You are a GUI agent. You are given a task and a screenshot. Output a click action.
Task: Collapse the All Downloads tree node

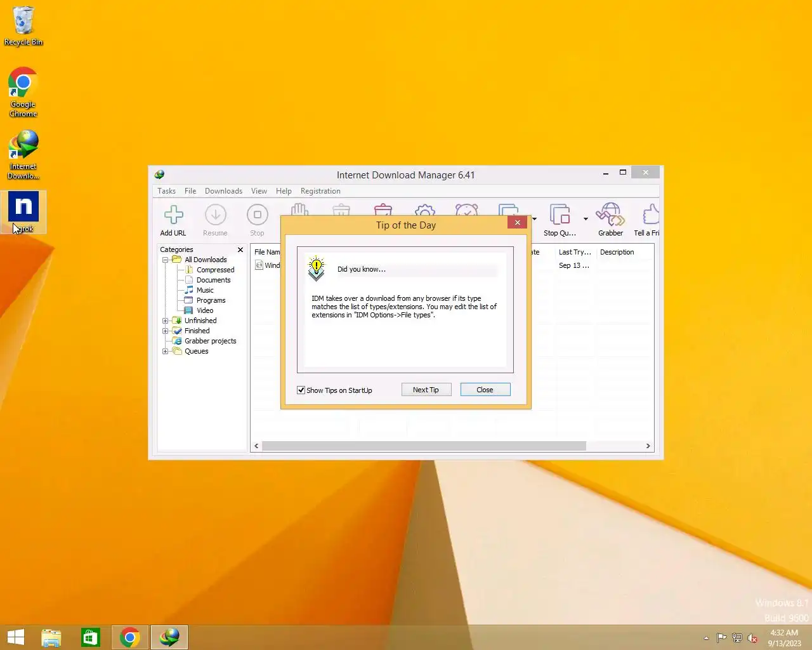166,260
